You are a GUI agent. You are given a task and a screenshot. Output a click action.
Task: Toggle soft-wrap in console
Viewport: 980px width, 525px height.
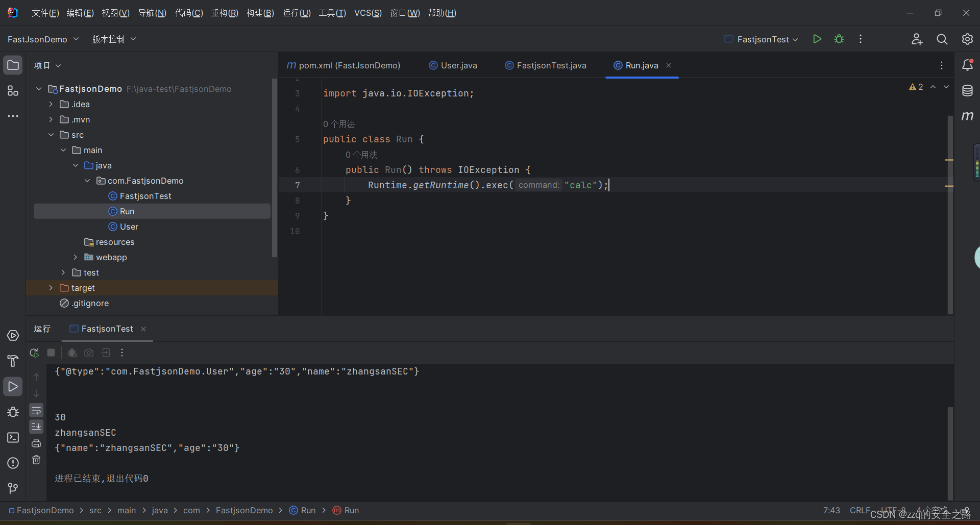(36, 410)
